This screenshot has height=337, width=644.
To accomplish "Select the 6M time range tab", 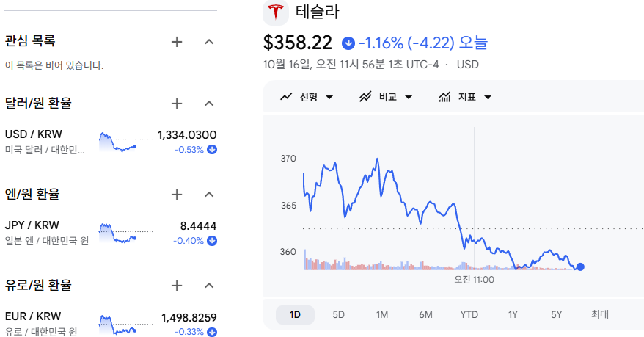I will 425,315.
